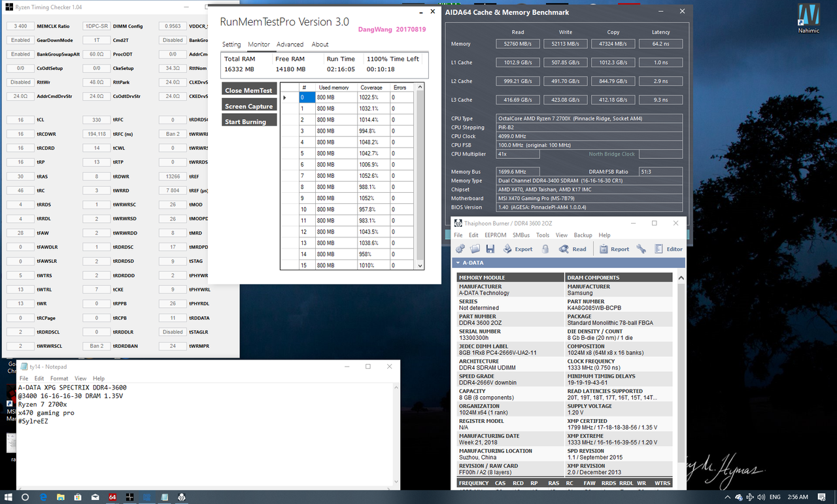Viewport: 837px width, 504px height.
Task: Switch to Ryzen Timing Checker taskbar icon
Action: (x=129, y=497)
